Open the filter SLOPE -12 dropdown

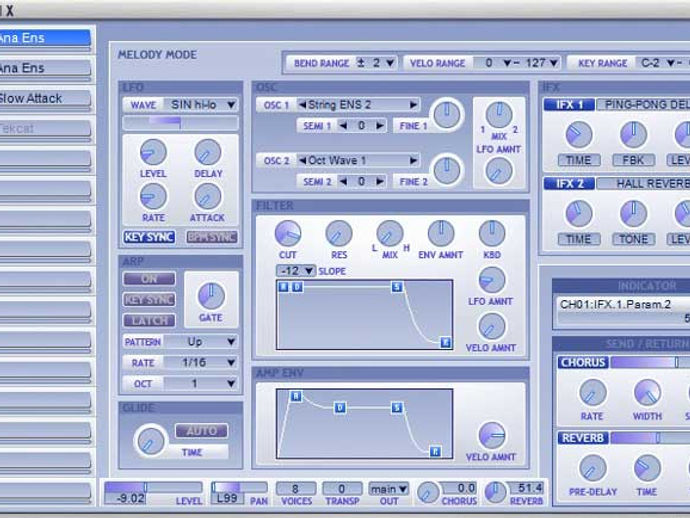tap(296, 270)
